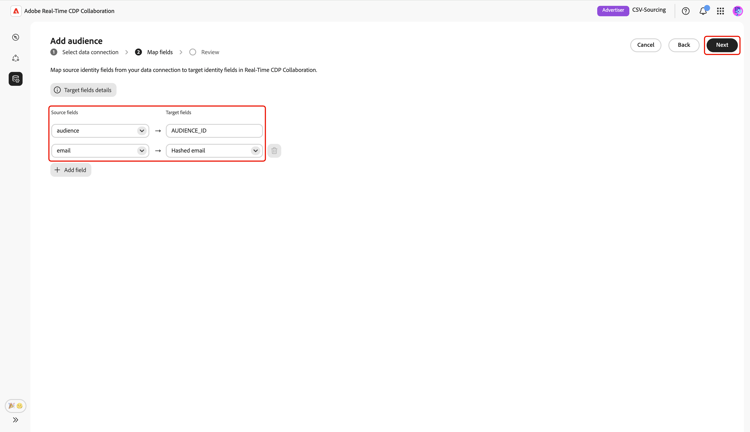
Task: Open the user profile avatar
Action: (x=738, y=11)
